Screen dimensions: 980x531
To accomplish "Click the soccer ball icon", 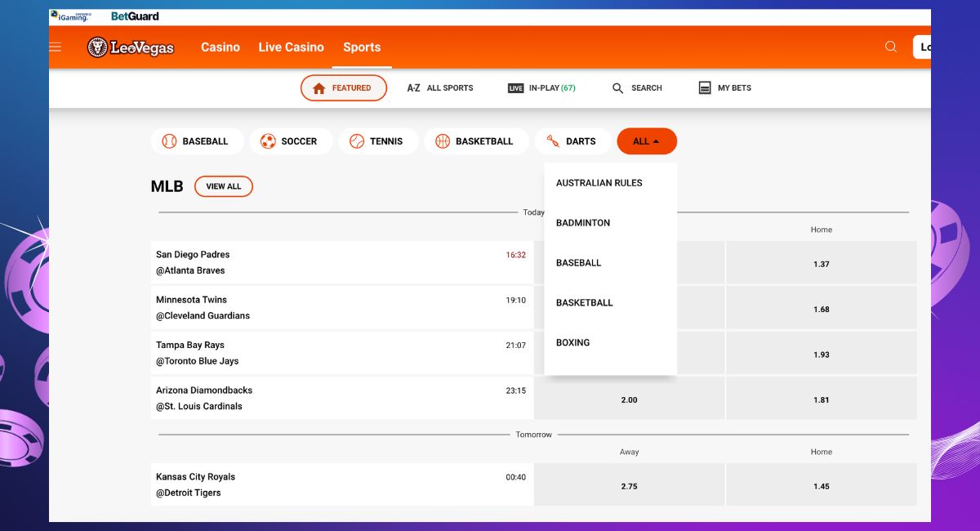I will 268,141.
